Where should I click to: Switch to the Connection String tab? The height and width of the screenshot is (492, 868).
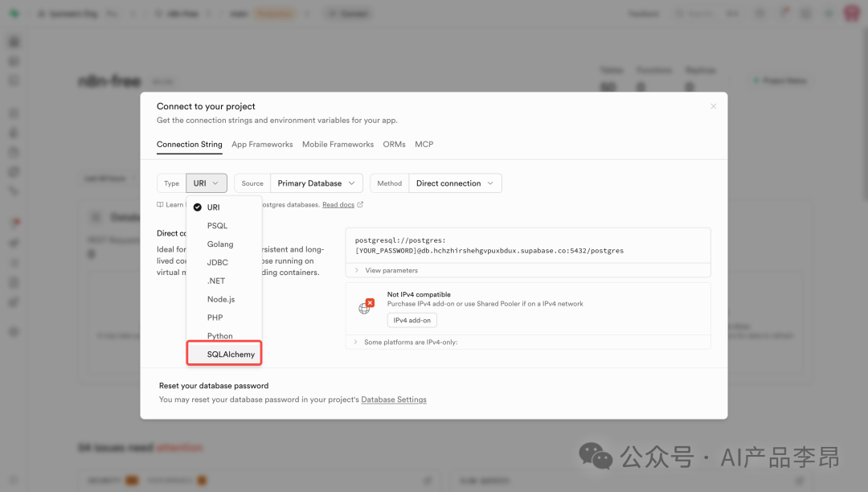pos(190,145)
